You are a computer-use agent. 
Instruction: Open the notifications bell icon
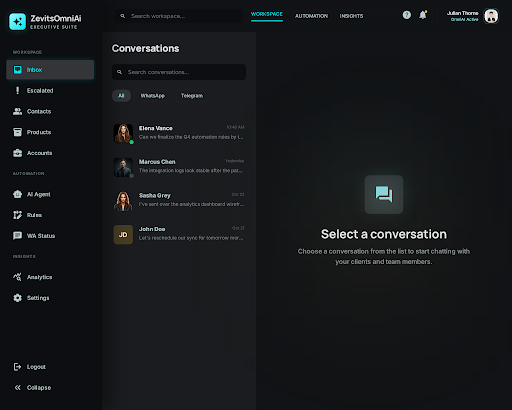(423, 15)
